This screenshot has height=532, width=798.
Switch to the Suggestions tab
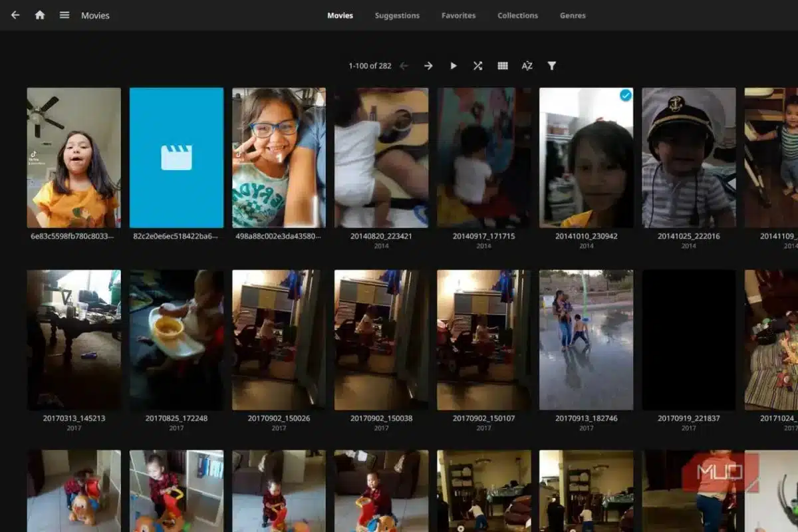tap(397, 15)
